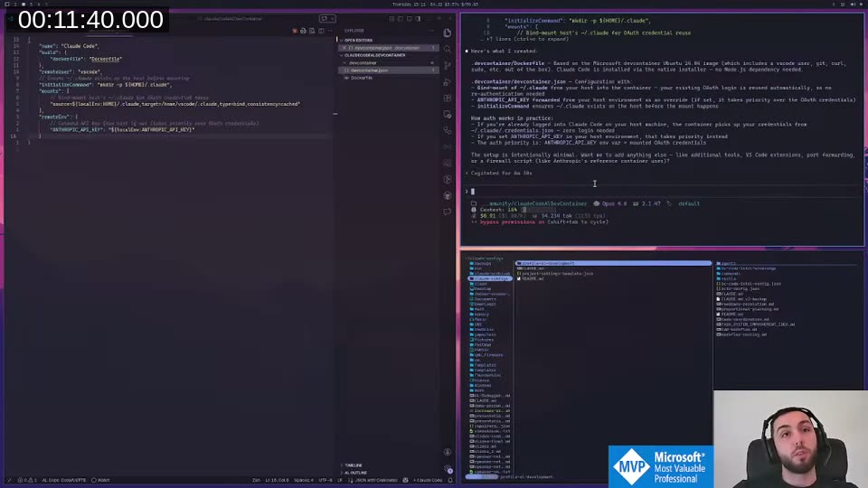The image size is (868, 488).
Task: Open the Run and Debug view icon
Action: (x=448, y=82)
